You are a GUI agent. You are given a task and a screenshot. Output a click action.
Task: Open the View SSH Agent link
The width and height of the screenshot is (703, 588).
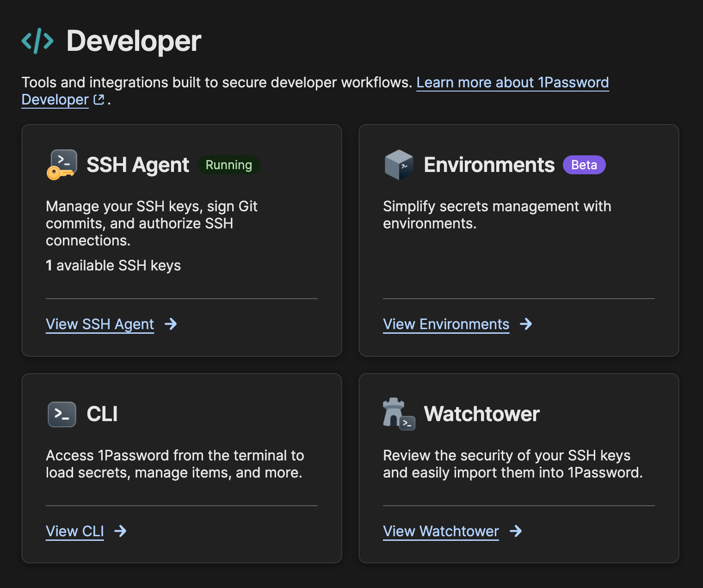point(100,324)
